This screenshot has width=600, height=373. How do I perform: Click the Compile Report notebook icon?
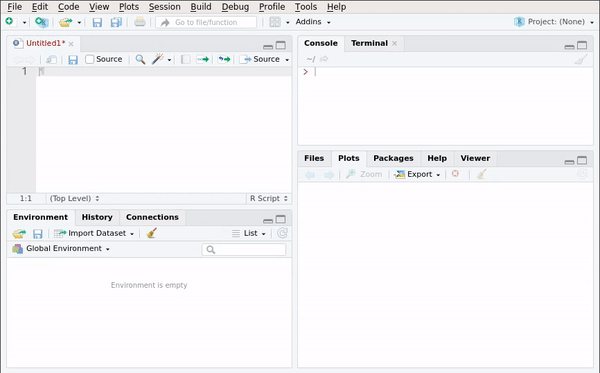tap(186, 59)
